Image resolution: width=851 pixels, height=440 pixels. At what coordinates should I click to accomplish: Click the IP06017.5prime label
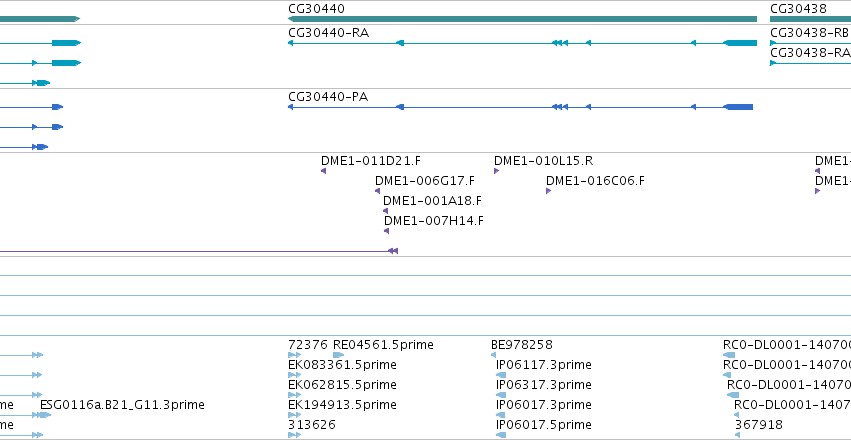544,425
